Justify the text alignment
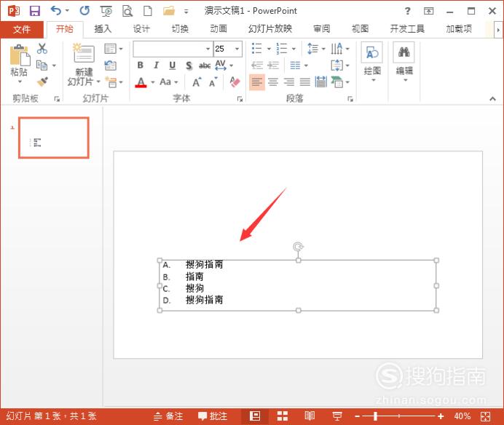Image resolution: width=504 pixels, height=425 pixels. (x=304, y=82)
